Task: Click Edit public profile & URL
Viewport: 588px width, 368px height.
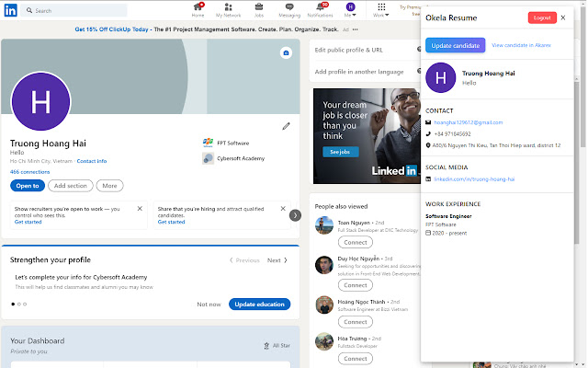Action: click(x=349, y=50)
